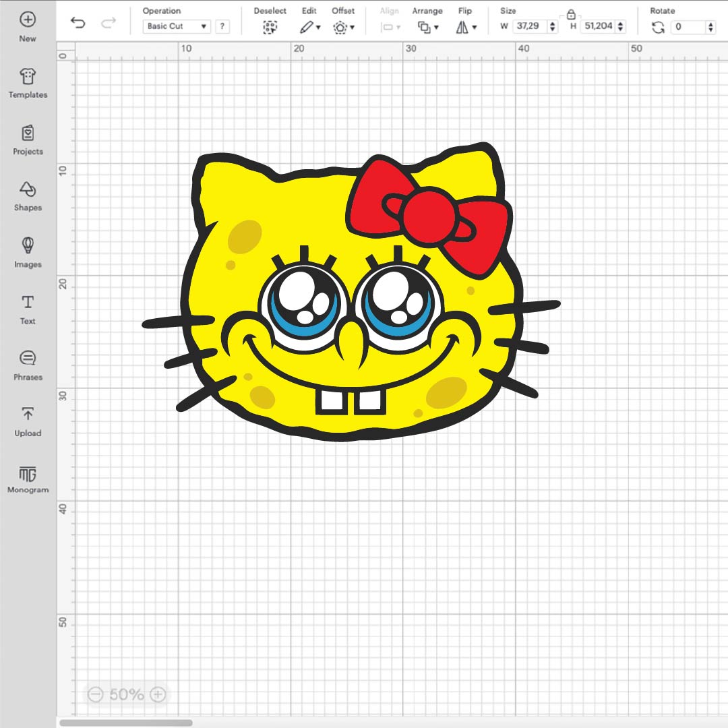Zoom in with the plus button

click(x=158, y=694)
